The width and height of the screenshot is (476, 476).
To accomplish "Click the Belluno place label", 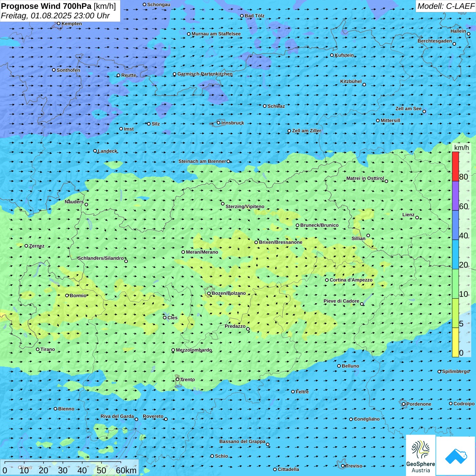I will (350, 366).
